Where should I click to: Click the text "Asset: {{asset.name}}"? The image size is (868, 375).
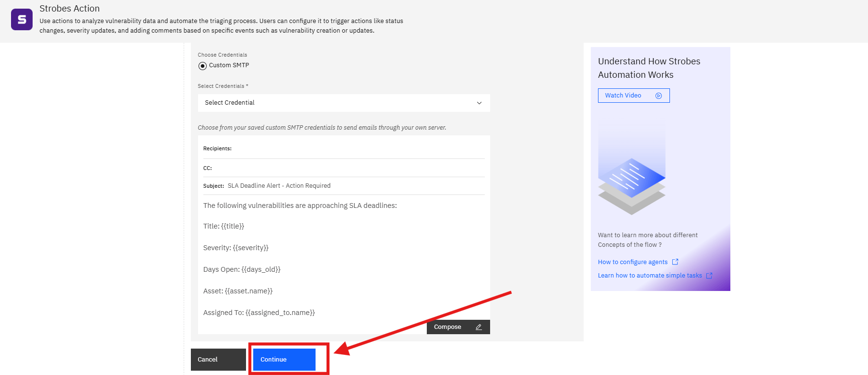(238, 291)
